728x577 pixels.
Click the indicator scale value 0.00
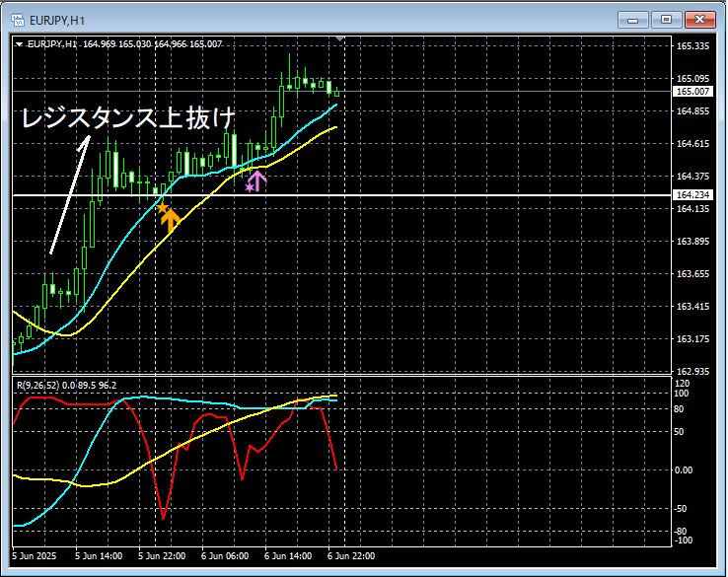tap(684, 470)
